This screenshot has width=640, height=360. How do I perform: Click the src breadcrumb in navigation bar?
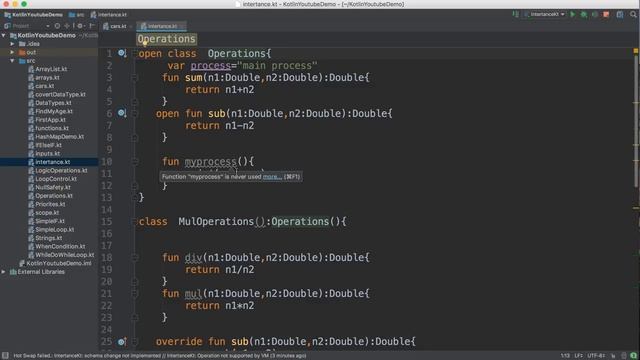pyautogui.click(x=77, y=15)
